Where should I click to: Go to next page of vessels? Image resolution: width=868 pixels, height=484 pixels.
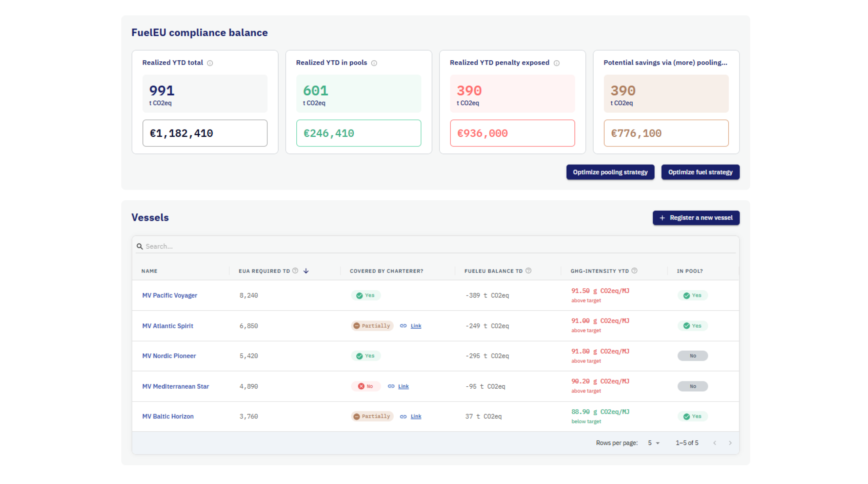730,443
